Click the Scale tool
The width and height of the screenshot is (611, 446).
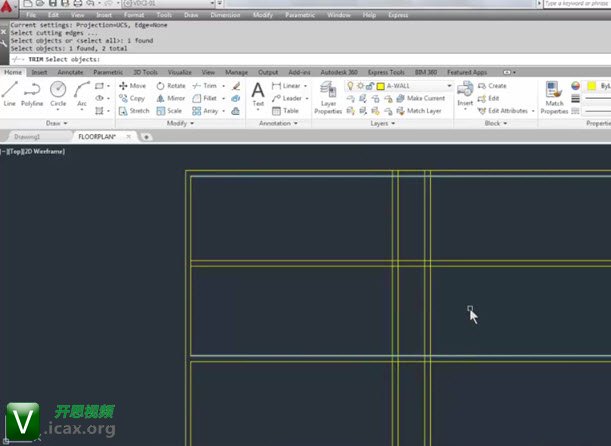[169, 111]
